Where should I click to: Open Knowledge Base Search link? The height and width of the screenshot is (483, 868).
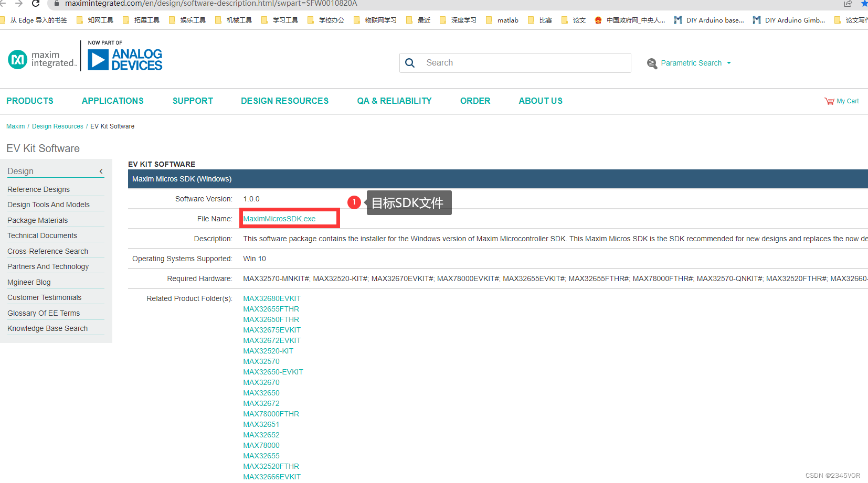pyautogui.click(x=47, y=328)
